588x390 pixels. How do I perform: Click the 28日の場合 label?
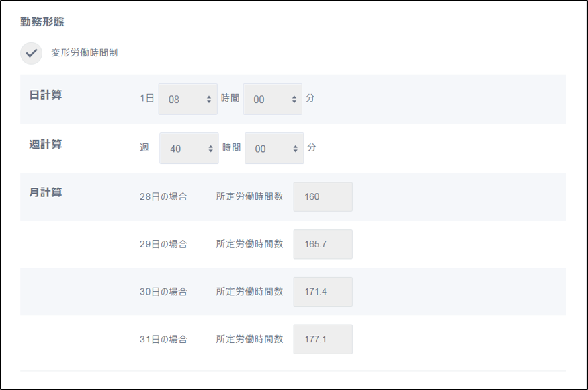[x=163, y=197]
